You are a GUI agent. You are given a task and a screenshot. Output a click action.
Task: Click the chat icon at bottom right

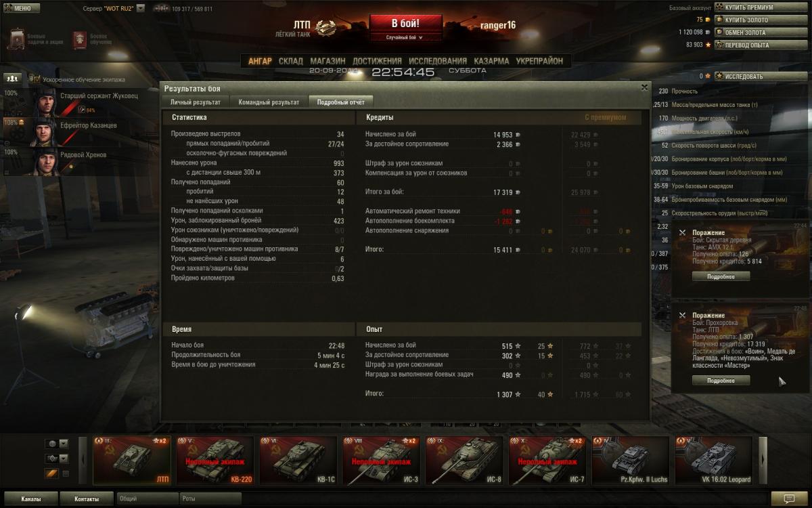[785, 499]
